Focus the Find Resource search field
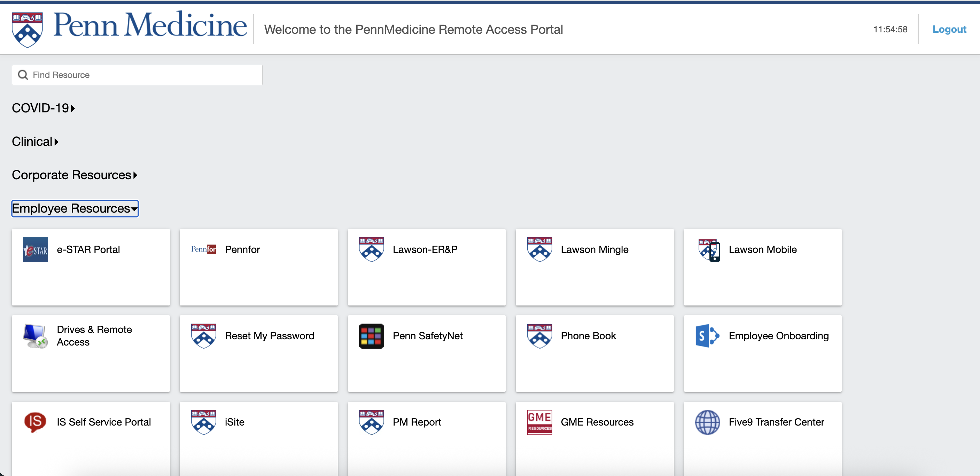Viewport: 980px width, 476px height. (137, 75)
